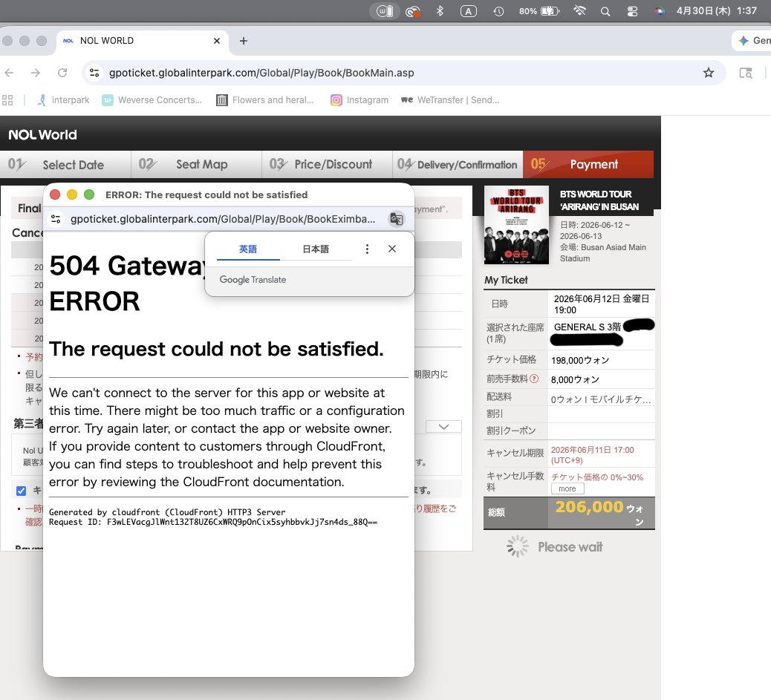Click the My Ticket heading

click(x=506, y=280)
